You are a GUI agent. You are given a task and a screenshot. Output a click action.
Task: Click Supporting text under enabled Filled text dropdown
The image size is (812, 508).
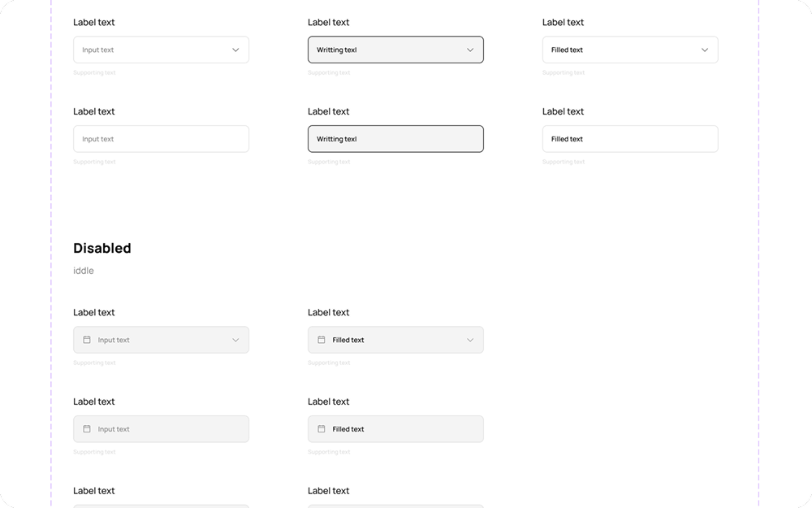(x=564, y=72)
